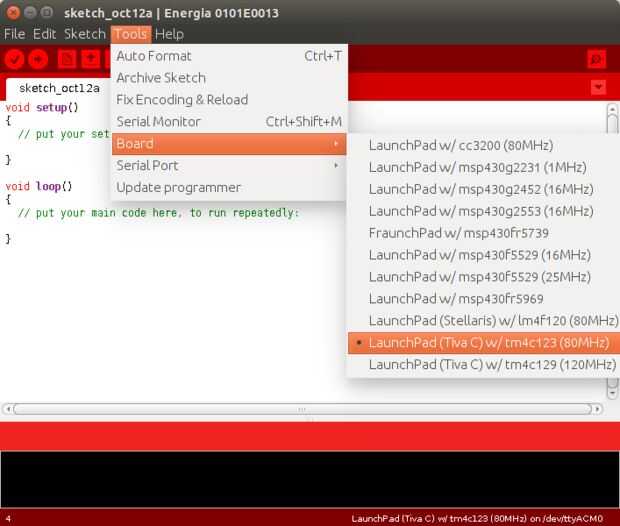Click the status bar board and port text
Screen dimensions: 620x526
477,518
